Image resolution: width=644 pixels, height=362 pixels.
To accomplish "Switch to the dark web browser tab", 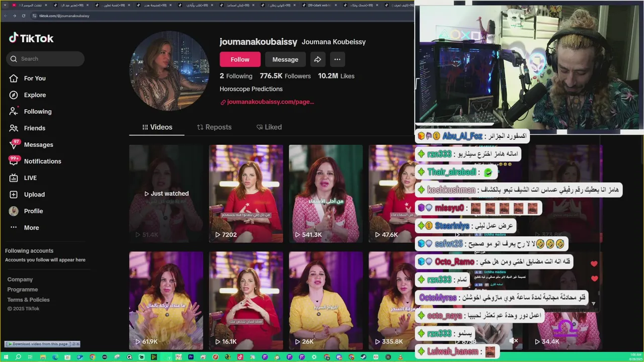I will click(319, 5).
